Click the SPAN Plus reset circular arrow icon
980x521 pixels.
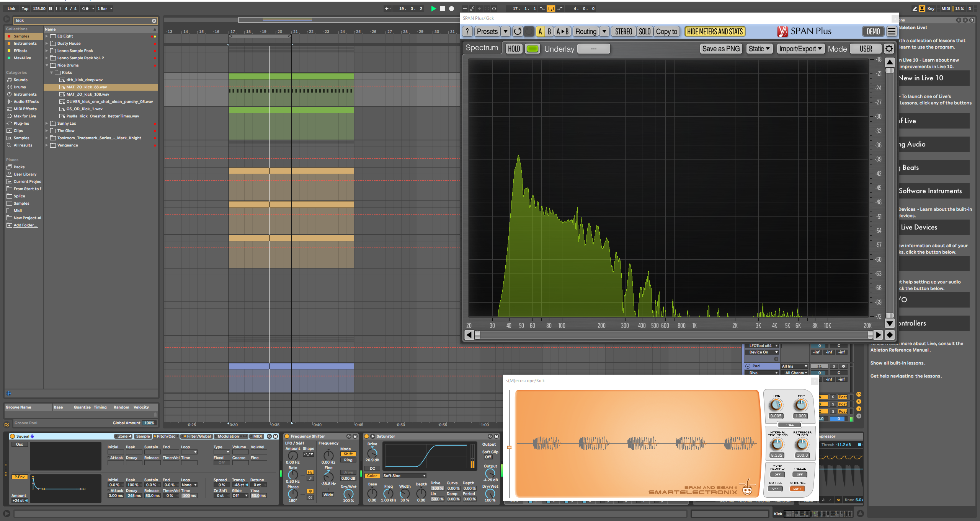point(517,31)
